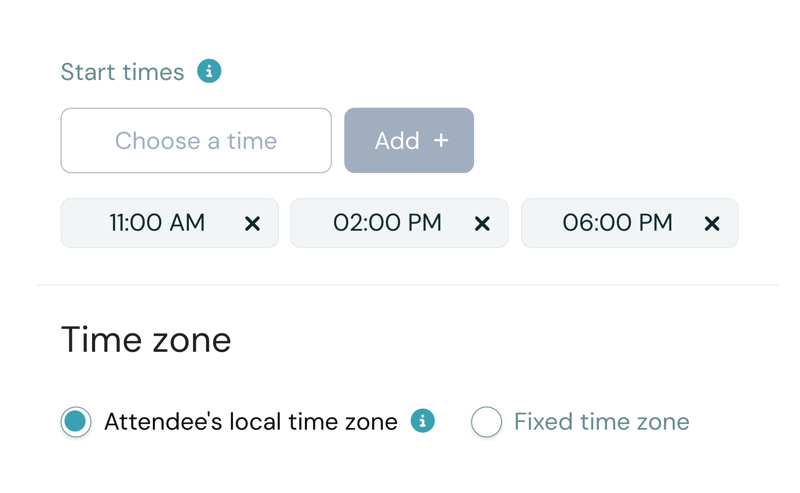This screenshot has width=800, height=493.
Task: Open the 'Choose a time' picker
Action: click(196, 141)
